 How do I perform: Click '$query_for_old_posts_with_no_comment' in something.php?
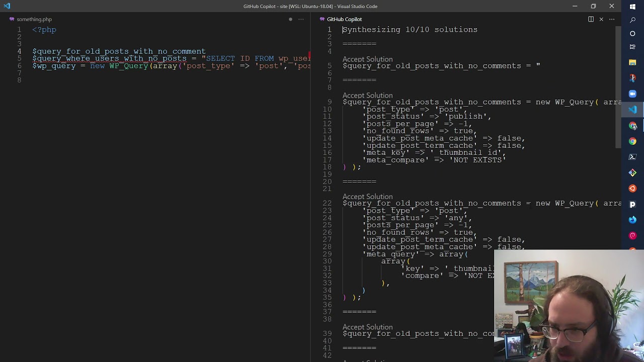[x=119, y=51]
